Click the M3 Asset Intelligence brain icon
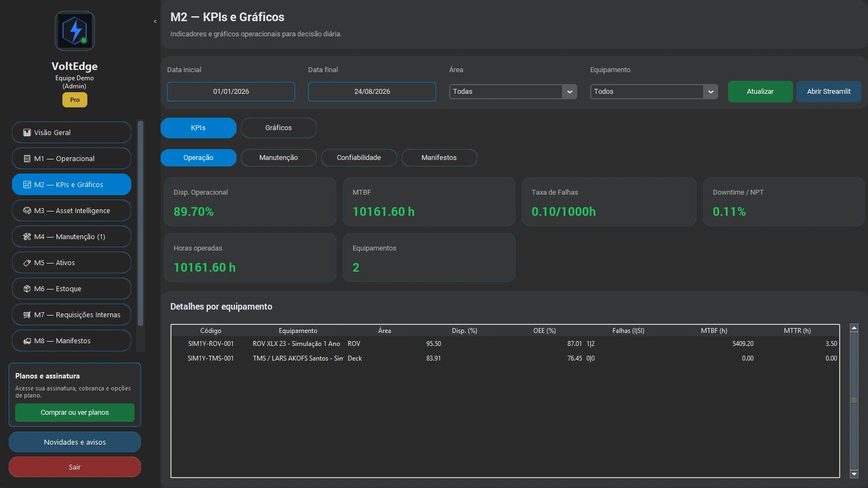 27,210
